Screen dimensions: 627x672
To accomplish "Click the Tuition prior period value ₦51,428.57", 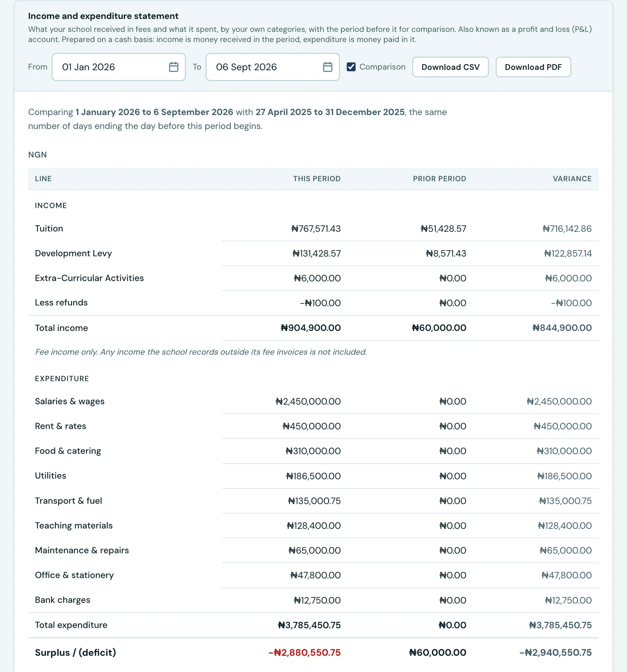I will 444,229.
